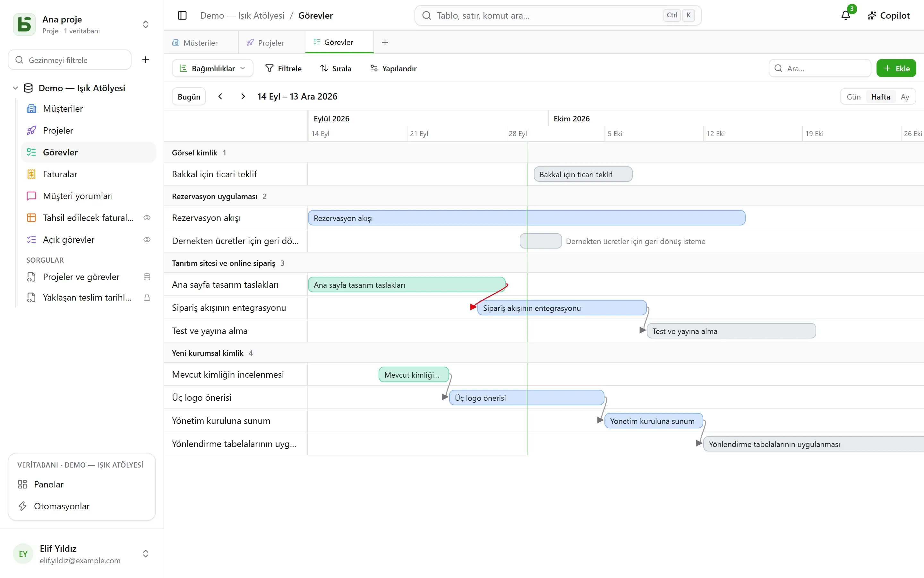
Task: Open the Elif Yıldız user menu
Action: click(x=81, y=554)
